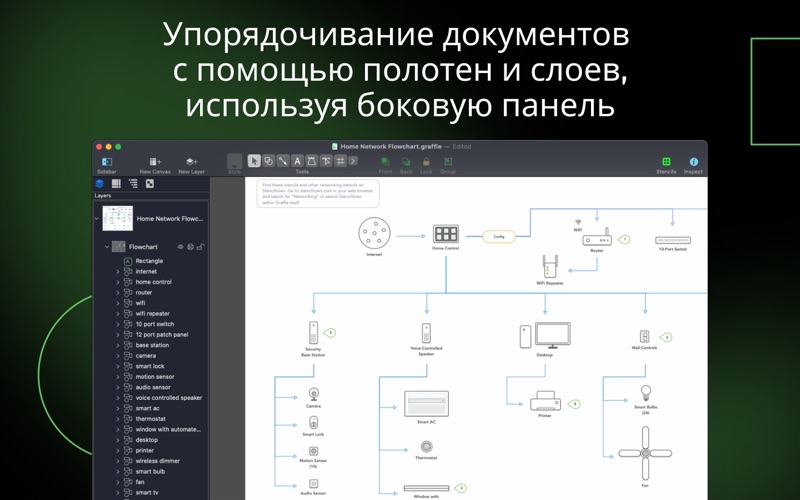Expand the router group

(x=118, y=293)
